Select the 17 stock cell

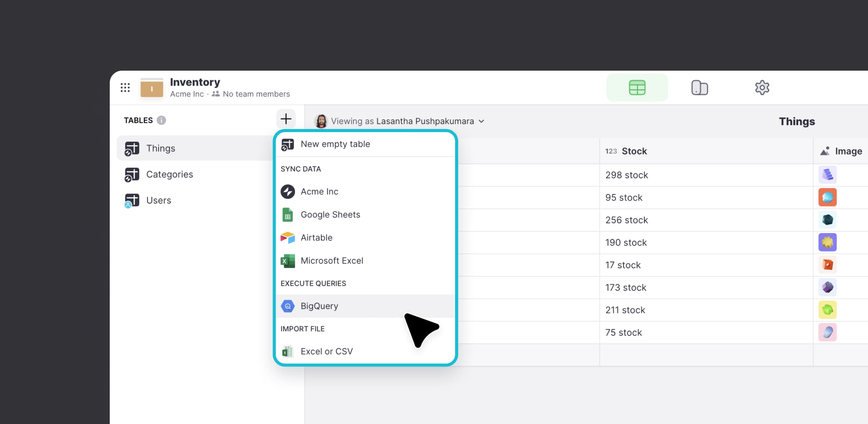pos(706,265)
